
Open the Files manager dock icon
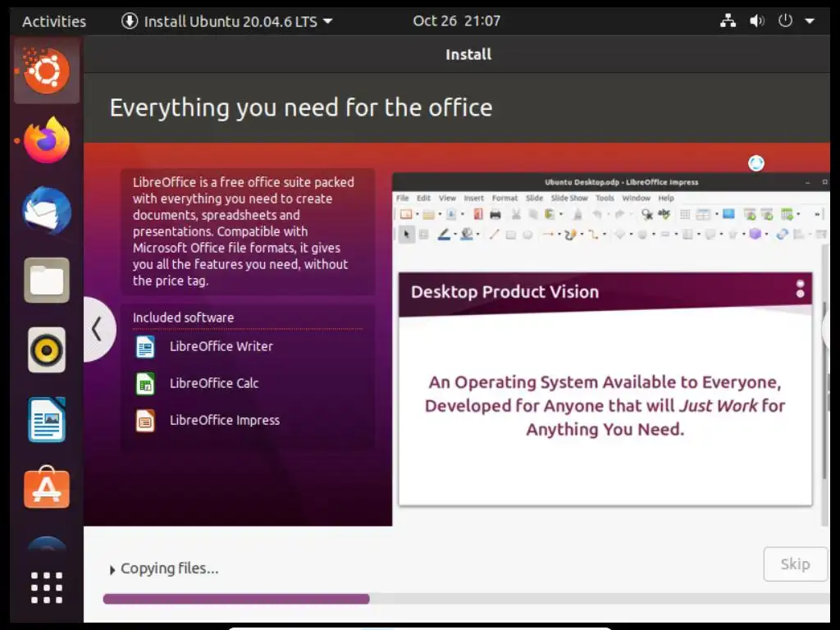click(47, 281)
